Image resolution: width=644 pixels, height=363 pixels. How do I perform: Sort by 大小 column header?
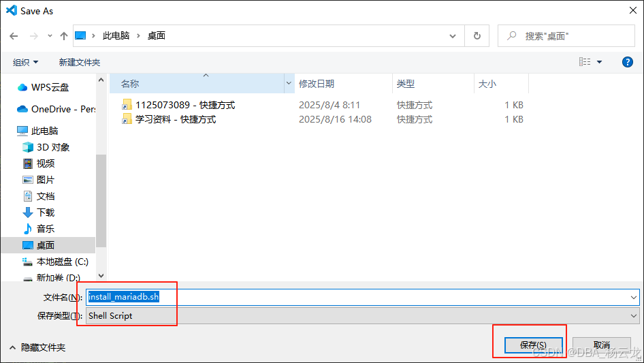pos(501,84)
